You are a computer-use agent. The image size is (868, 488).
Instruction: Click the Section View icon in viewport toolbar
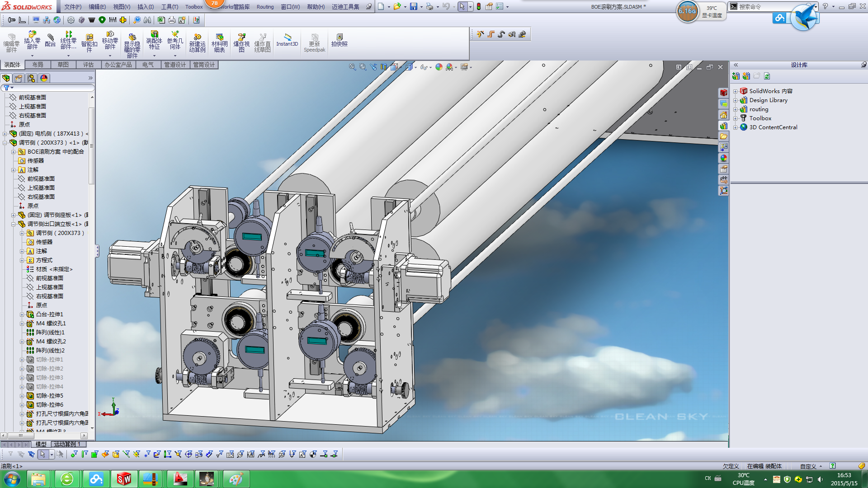tap(383, 67)
